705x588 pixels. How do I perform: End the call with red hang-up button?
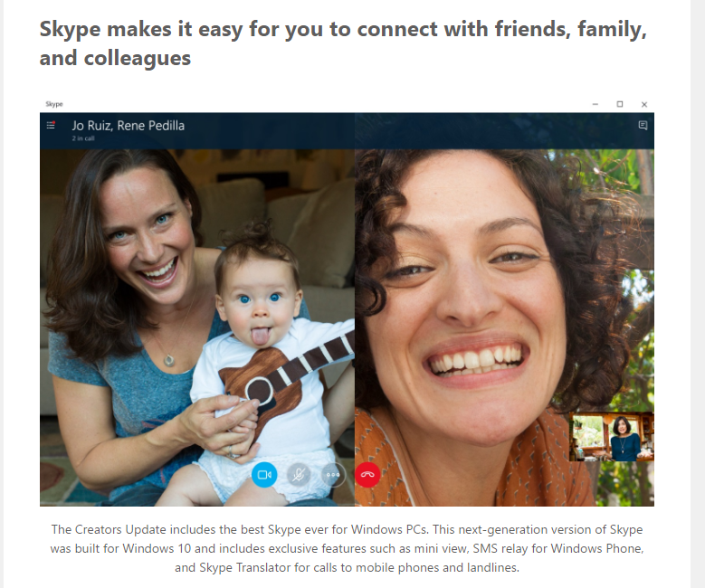[x=367, y=475]
